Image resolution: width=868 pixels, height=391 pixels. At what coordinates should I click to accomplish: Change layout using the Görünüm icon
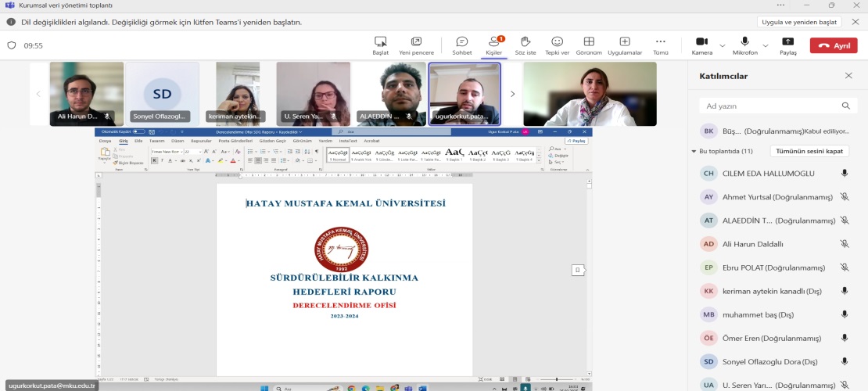[x=589, y=45]
